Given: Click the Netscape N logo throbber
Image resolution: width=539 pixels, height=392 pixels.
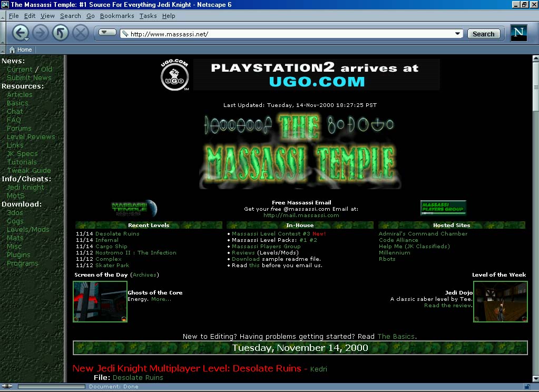Looking at the screenshot, I should (x=519, y=33).
